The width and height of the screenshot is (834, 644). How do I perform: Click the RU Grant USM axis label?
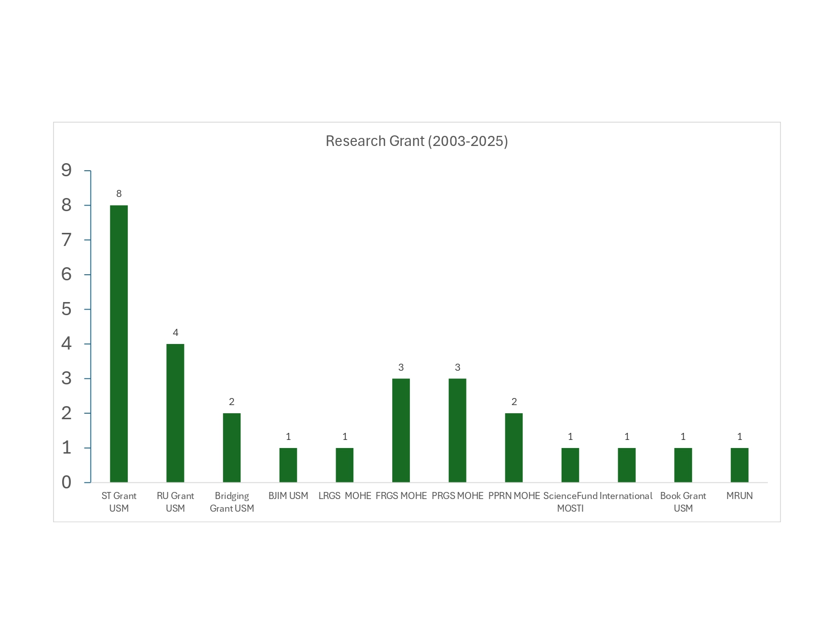point(175,502)
